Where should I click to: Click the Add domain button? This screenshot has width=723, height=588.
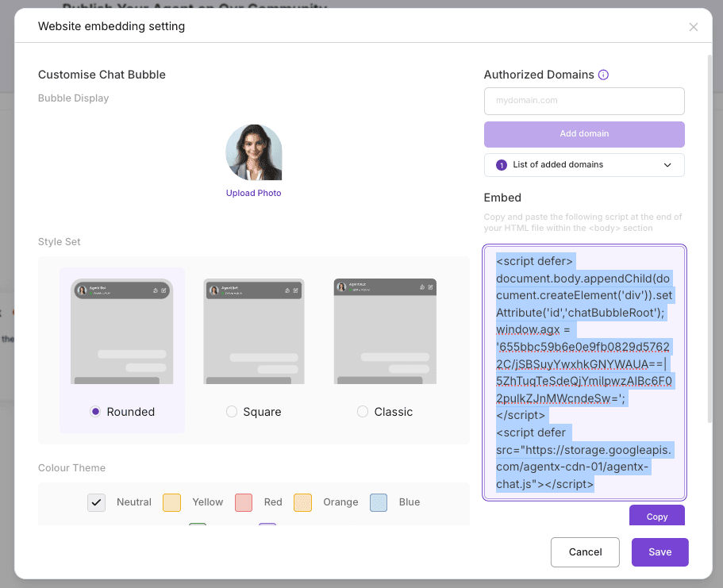(x=584, y=134)
